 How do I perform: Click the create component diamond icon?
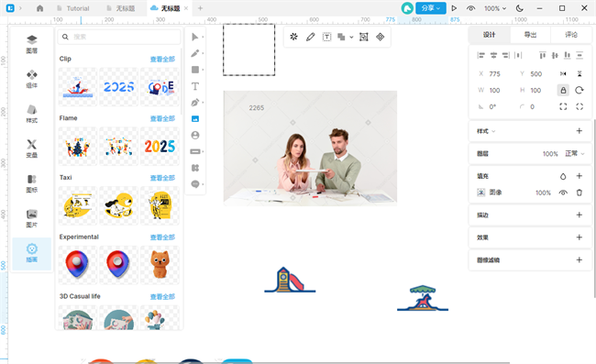381,37
